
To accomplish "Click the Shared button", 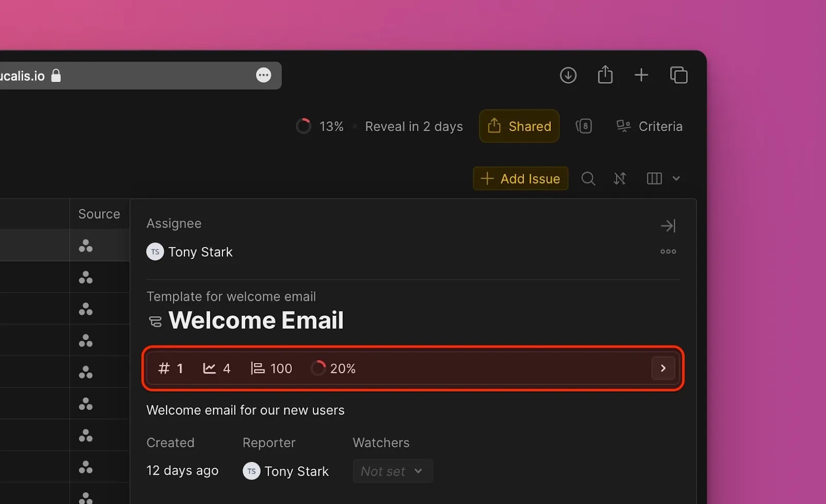I will pos(519,126).
